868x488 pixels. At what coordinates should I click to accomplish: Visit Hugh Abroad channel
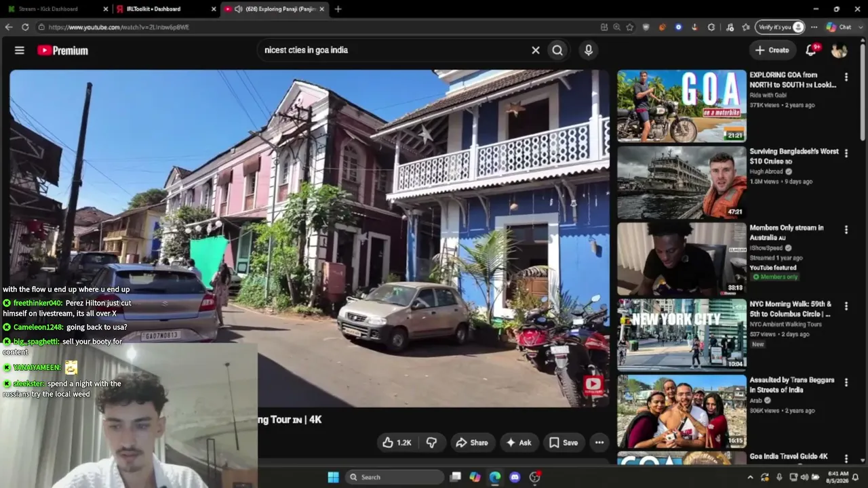pyautogui.click(x=766, y=172)
